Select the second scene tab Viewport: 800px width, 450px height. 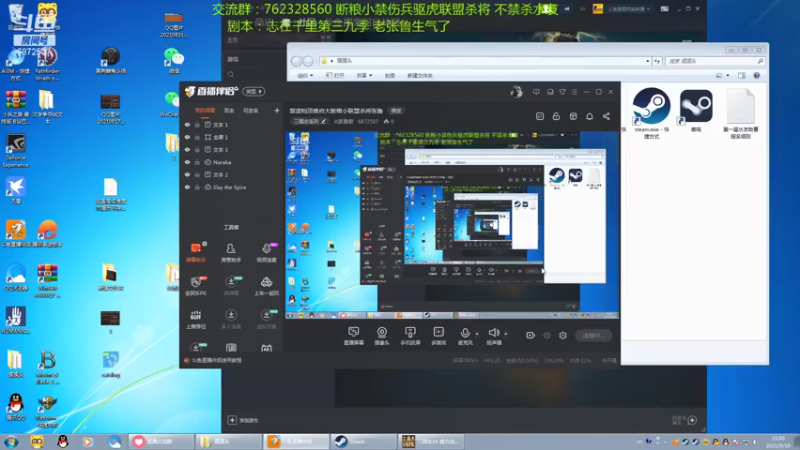click(229, 111)
